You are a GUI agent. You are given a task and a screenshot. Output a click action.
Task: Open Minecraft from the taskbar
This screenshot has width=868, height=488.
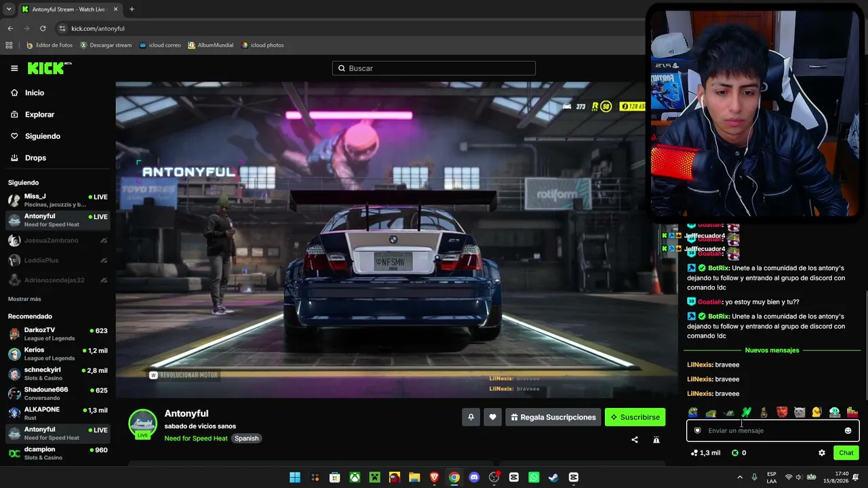click(x=374, y=477)
